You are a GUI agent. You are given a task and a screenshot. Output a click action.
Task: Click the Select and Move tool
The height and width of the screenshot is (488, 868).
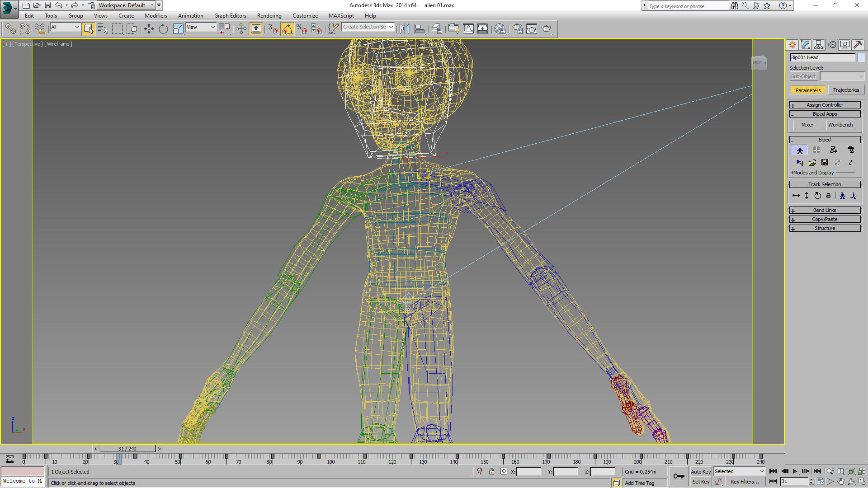(x=149, y=29)
